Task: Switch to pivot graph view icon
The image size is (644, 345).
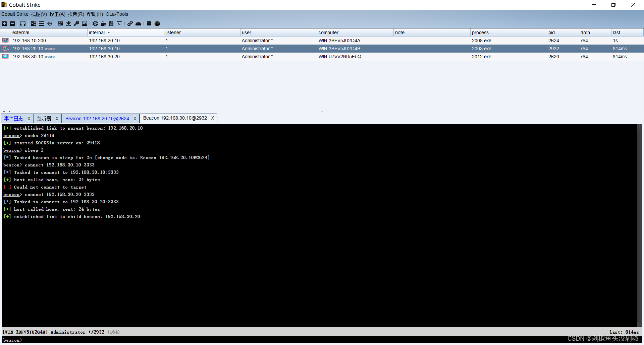Action: 34,23
